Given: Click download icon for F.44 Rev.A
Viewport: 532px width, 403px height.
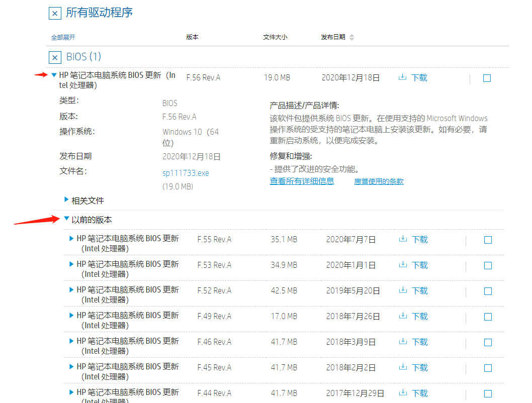Looking at the screenshot, I should (x=403, y=393).
